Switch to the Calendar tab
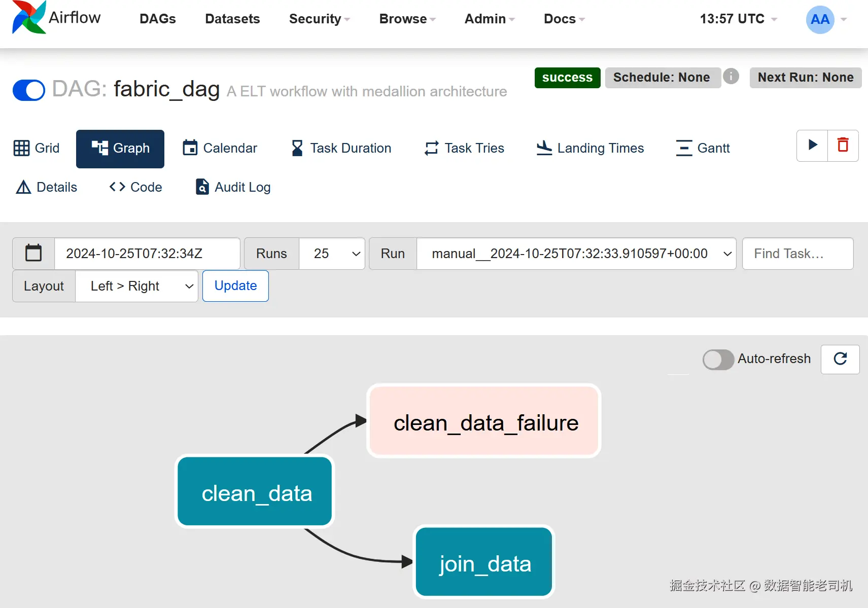The image size is (868, 608). (x=220, y=148)
